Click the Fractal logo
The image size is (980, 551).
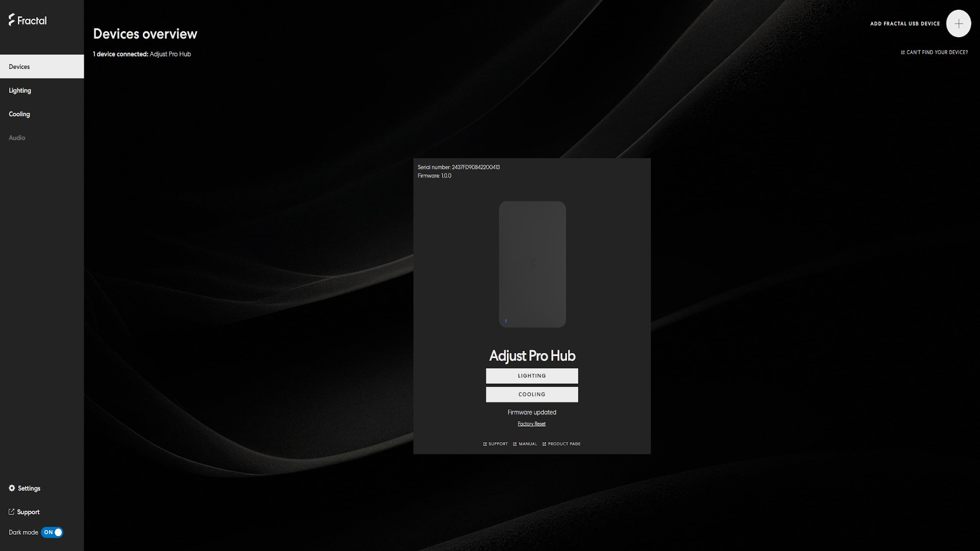click(x=28, y=20)
